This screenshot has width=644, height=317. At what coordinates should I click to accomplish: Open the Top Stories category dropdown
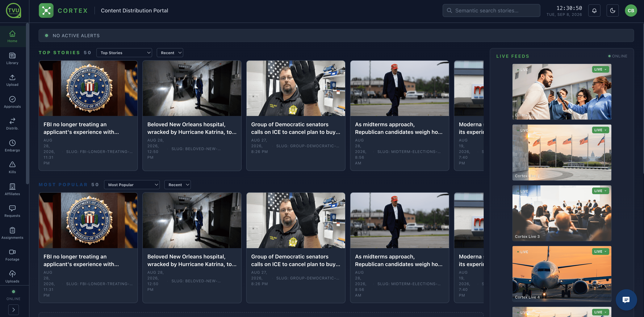point(124,53)
